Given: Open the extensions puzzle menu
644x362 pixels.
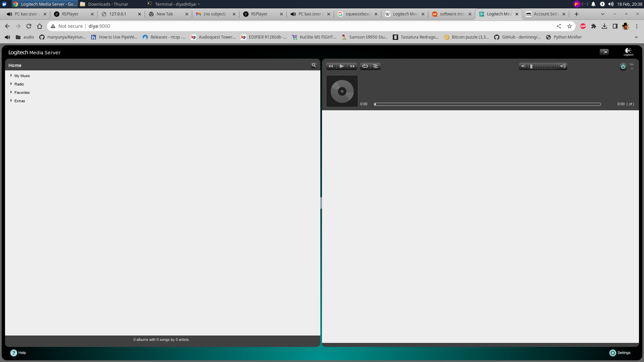Looking at the screenshot, I should 594,26.
